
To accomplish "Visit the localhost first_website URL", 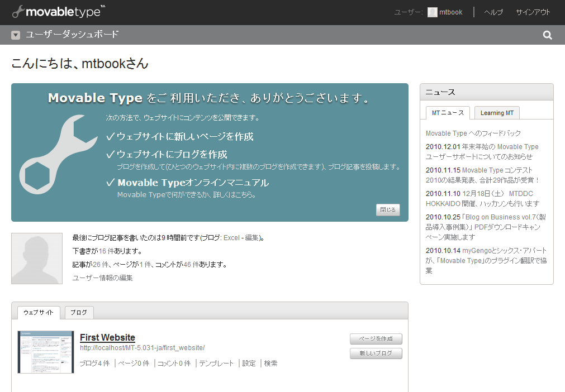I will [x=143, y=348].
